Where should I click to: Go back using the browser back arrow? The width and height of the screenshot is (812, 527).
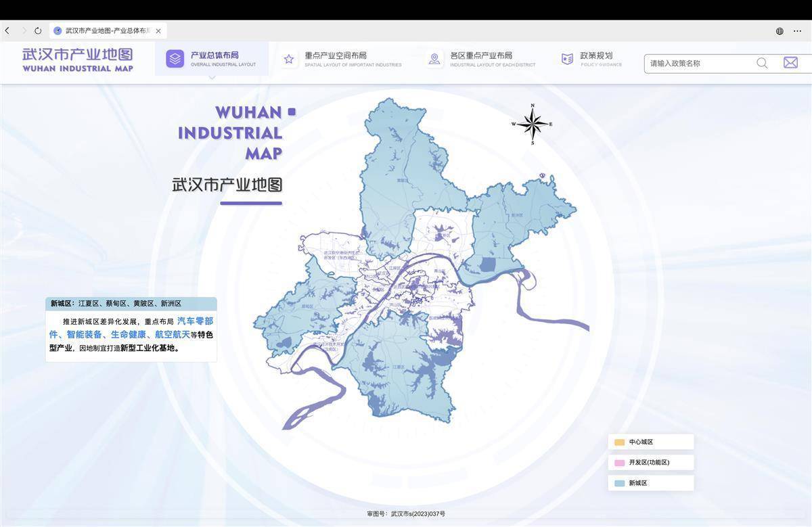click(7, 31)
